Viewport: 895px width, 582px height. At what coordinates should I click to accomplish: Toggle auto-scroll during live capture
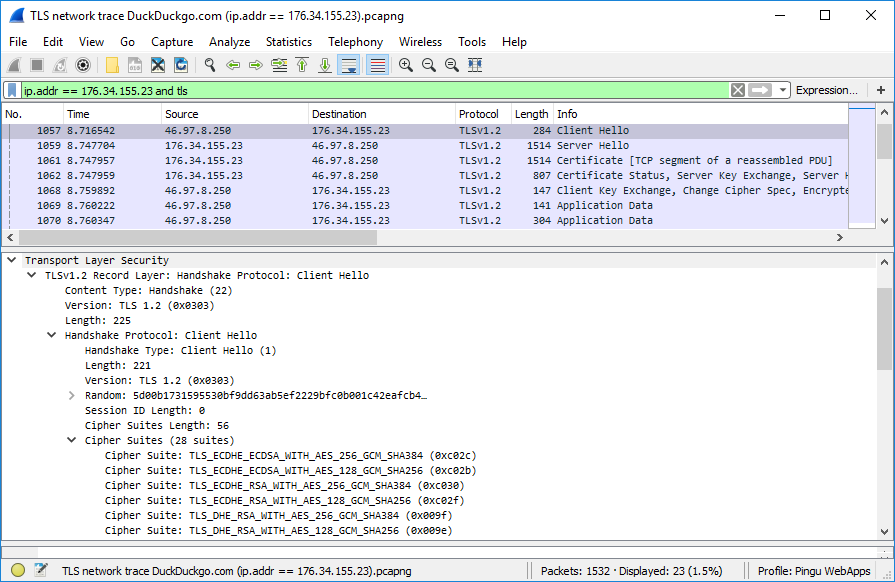(x=348, y=65)
